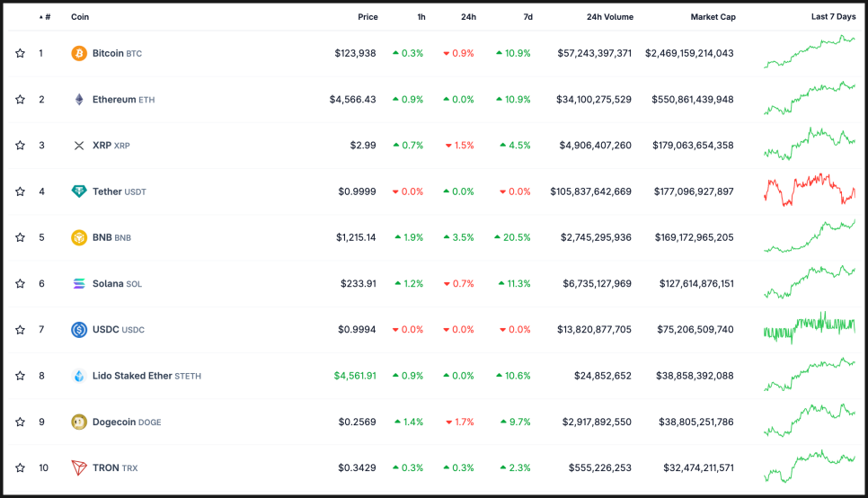The image size is (868, 498).
Task: Sort coins by Market Cap header
Action: pos(712,17)
